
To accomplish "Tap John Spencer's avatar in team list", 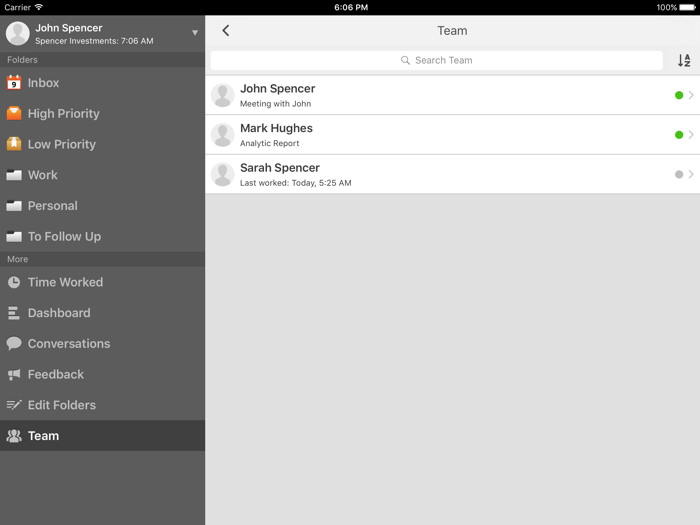I will [222, 95].
